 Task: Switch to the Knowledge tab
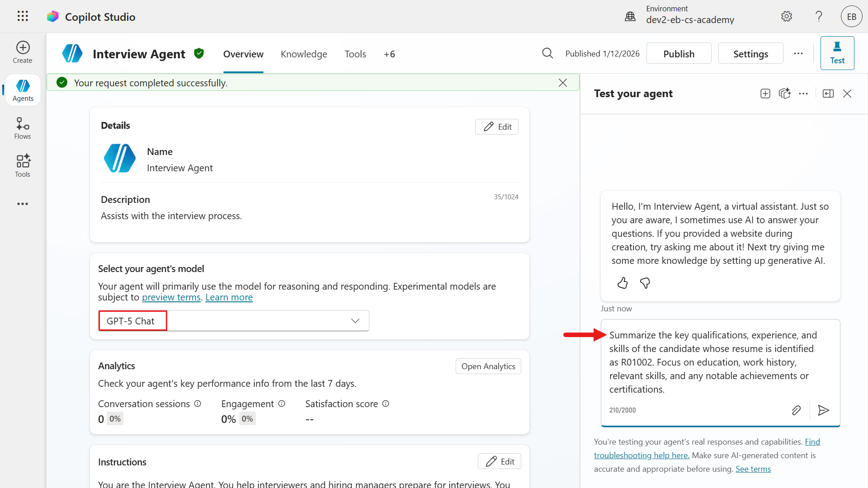[304, 54]
